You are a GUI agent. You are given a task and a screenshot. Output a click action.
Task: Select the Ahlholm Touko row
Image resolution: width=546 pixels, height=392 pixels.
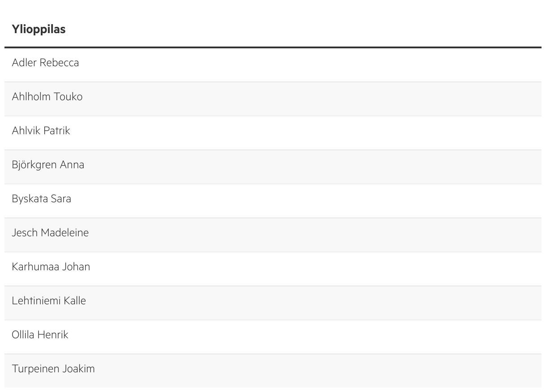coord(47,97)
